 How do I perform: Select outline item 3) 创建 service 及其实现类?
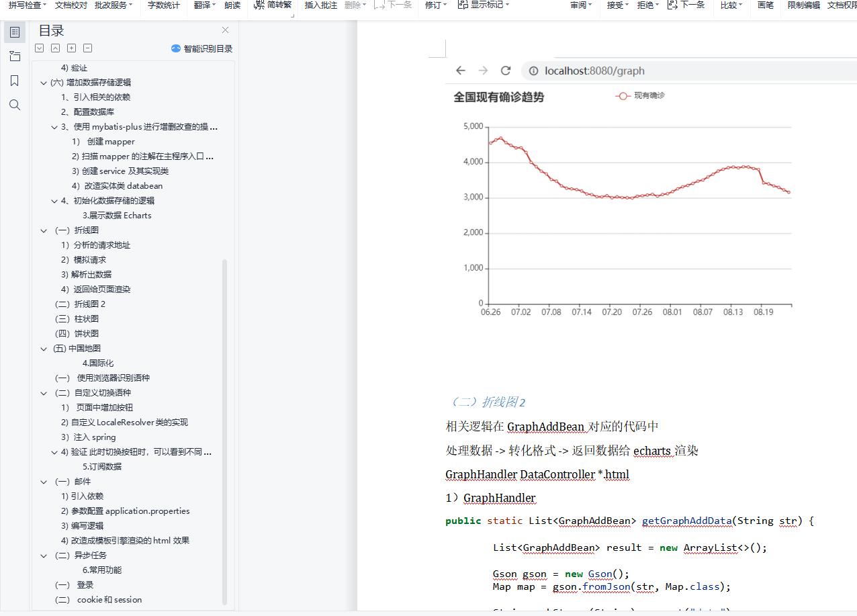point(120,171)
